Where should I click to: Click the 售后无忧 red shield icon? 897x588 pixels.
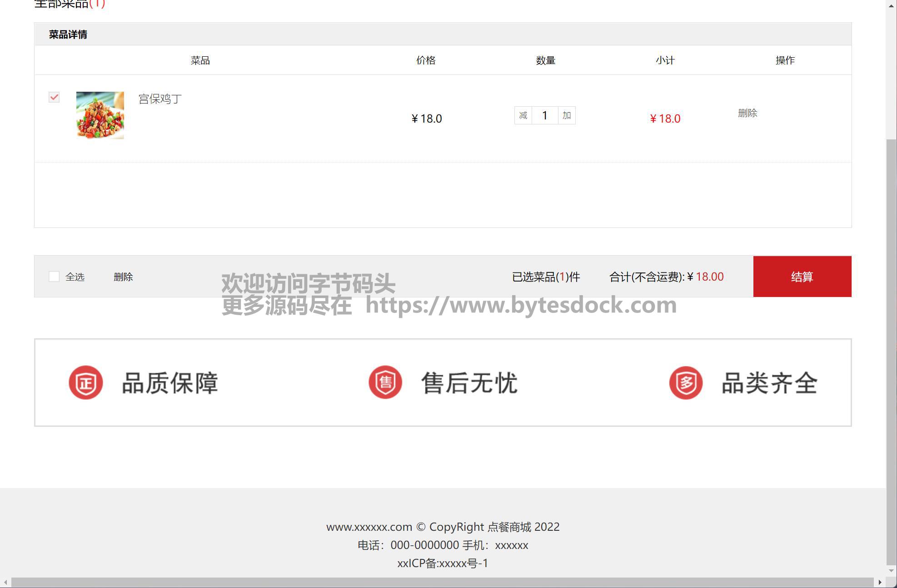(385, 382)
